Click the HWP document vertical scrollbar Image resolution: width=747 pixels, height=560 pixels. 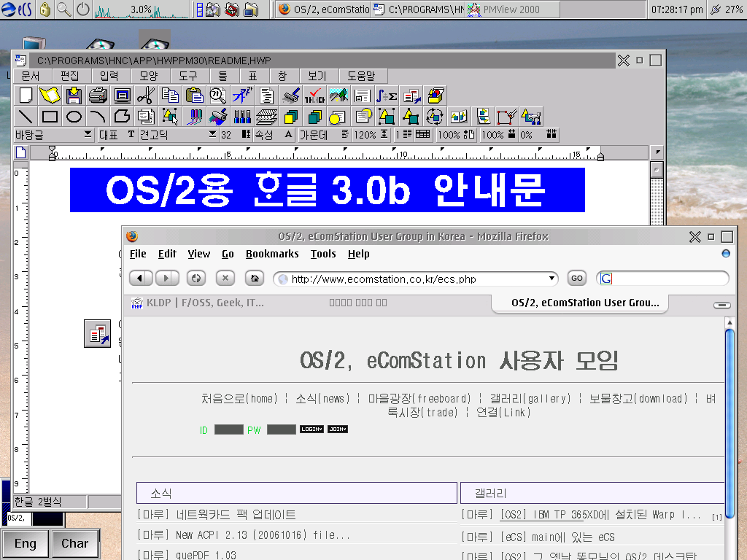(657, 192)
